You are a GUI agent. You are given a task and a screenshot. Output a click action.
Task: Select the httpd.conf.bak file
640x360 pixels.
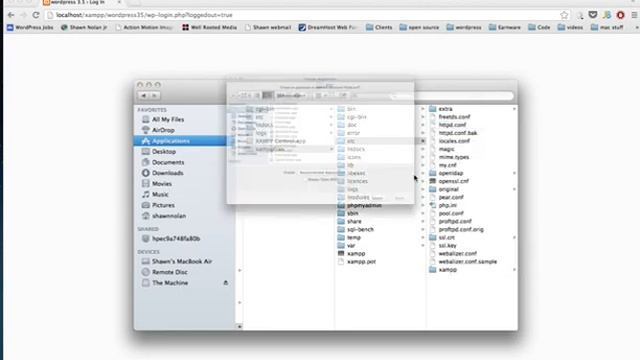(x=458, y=133)
